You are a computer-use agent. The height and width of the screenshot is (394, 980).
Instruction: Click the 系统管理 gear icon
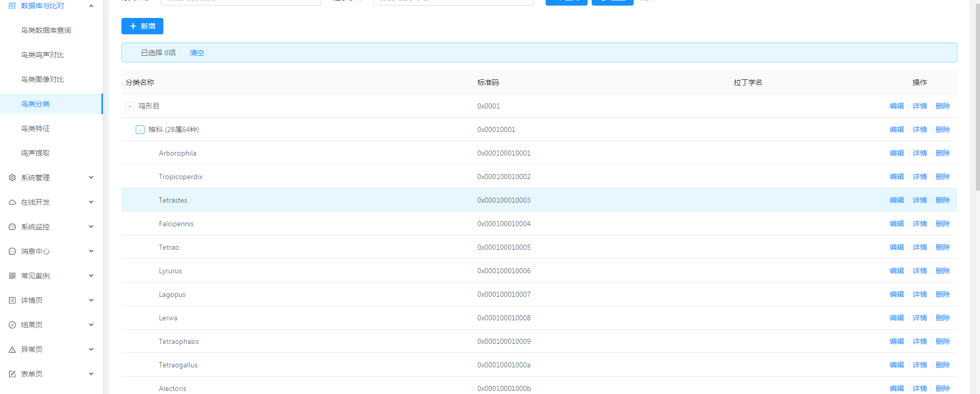tap(12, 178)
